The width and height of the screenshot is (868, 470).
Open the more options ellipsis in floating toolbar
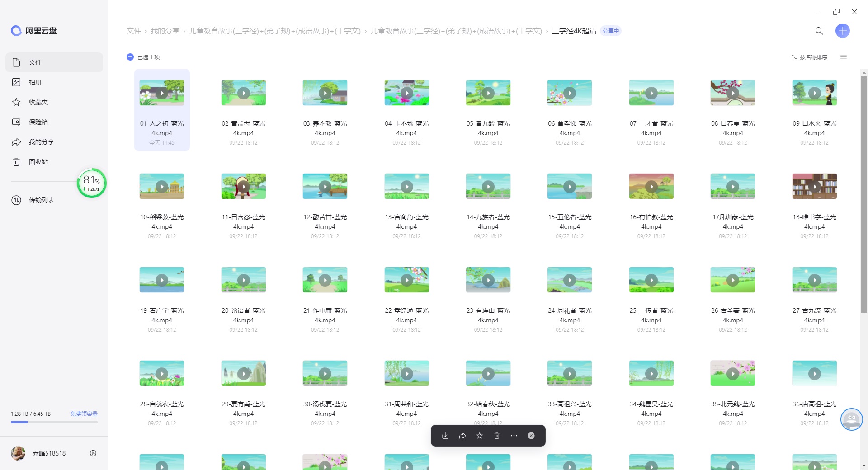coord(514,436)
